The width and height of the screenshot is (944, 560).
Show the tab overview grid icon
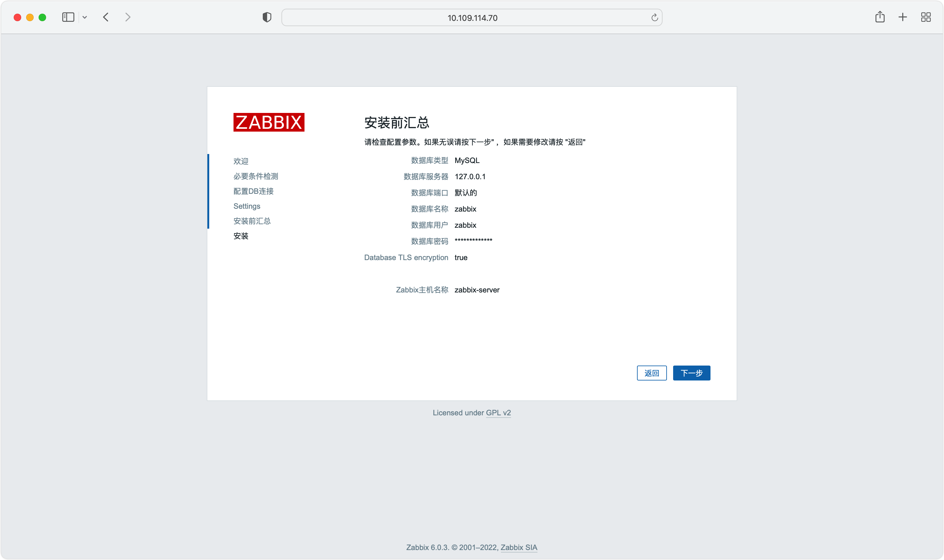point(926,17)
